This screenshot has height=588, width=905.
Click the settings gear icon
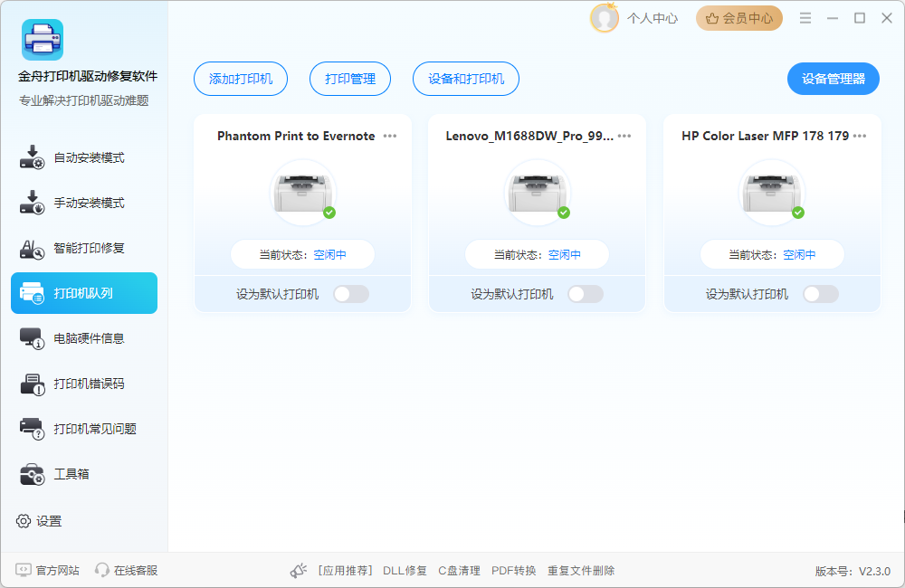pyautogui.click(x=24, y=521)
